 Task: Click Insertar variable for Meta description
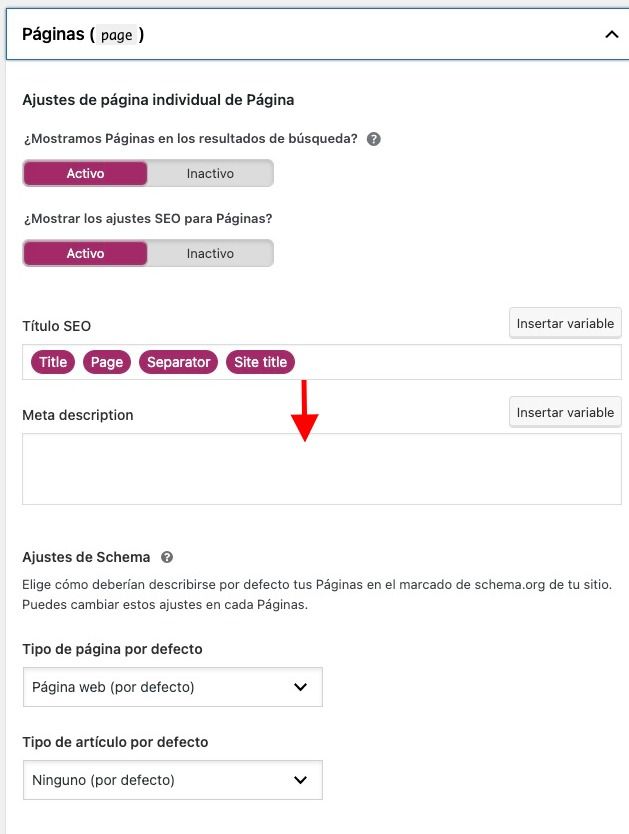[565, 412]
